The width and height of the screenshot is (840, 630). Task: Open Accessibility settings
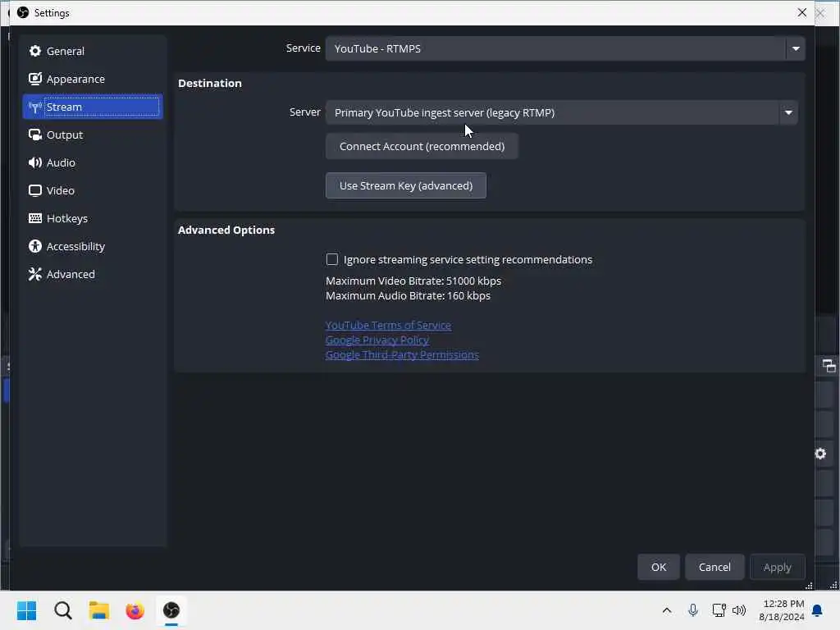92,246
